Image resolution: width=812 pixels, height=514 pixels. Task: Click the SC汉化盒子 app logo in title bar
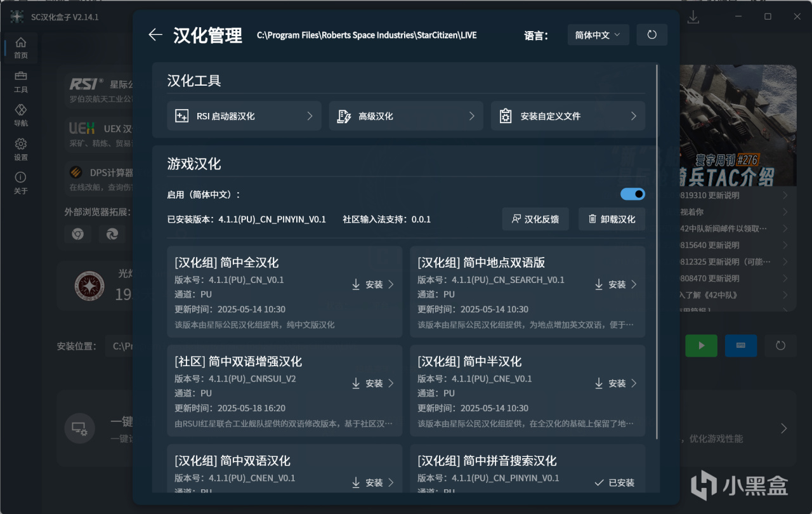tap(17, 16)
